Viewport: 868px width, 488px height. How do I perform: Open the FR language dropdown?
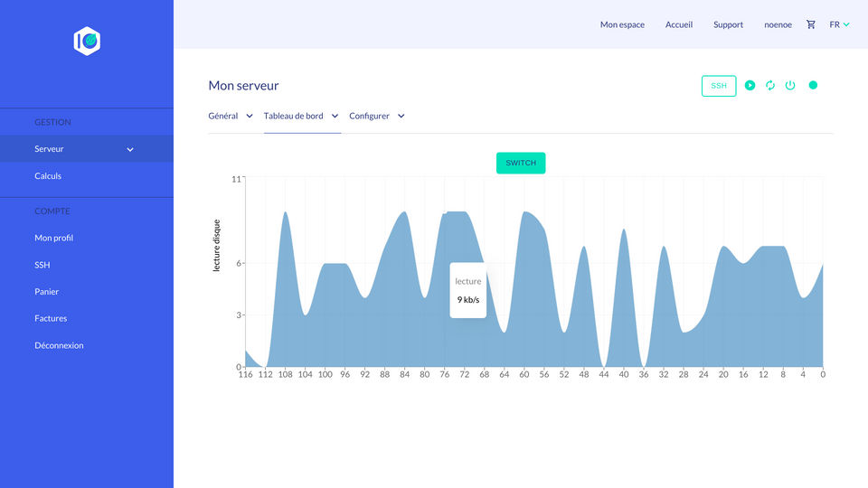pyautogui.click(x=839, y=24)
